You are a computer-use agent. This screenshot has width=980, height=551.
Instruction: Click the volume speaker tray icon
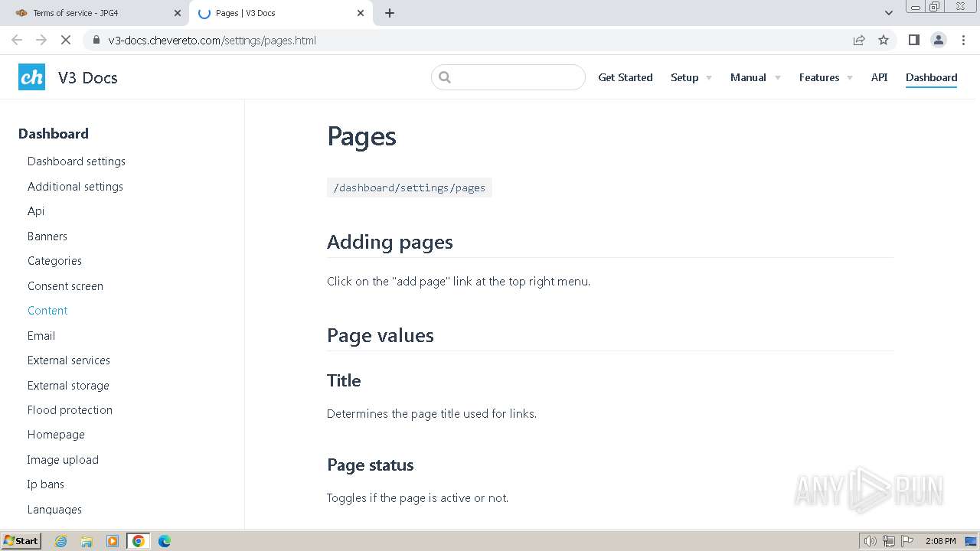870,541
